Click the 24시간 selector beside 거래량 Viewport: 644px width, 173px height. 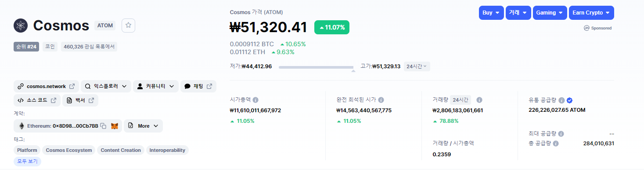(461, 100)
